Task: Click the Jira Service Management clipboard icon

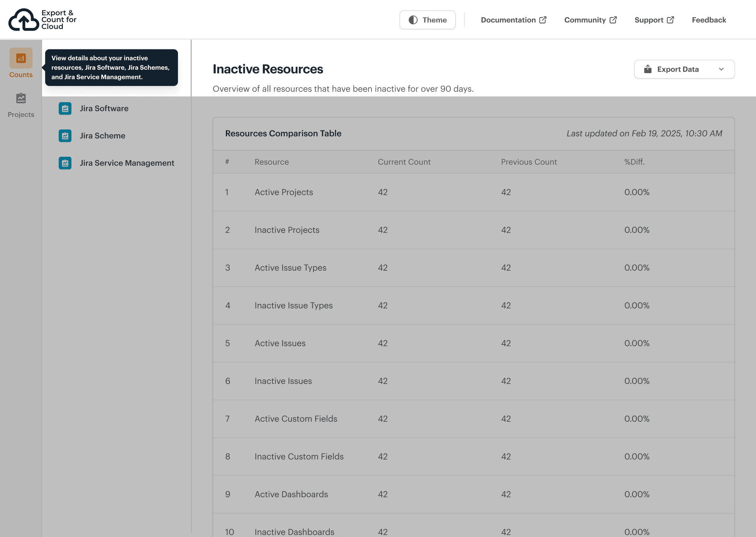Action: [65, 163]
